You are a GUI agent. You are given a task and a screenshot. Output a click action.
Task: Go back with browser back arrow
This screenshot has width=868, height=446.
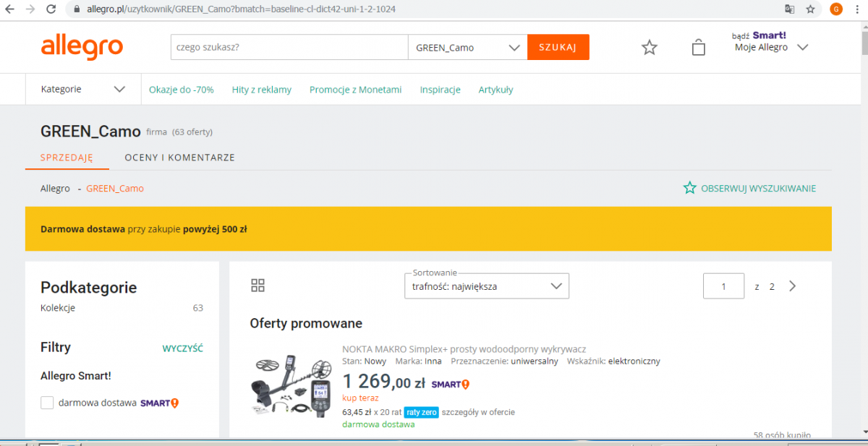click(x=9, y=9)
